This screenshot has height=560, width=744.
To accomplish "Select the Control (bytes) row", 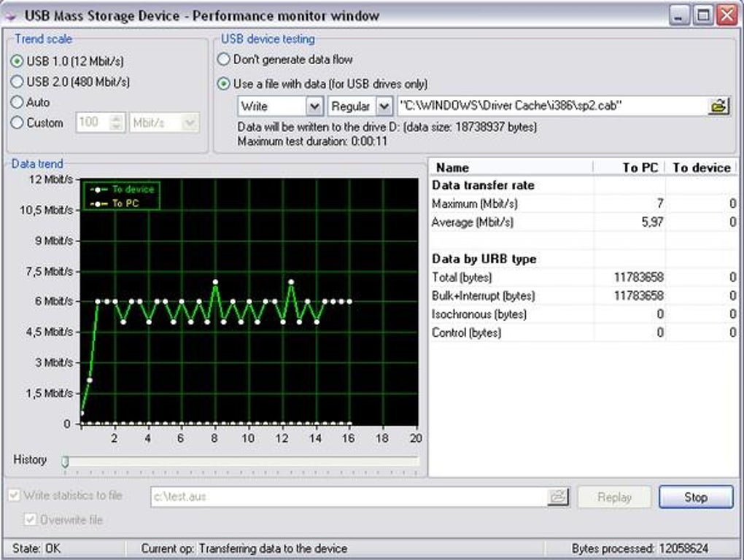I will [x=584, y=333].
